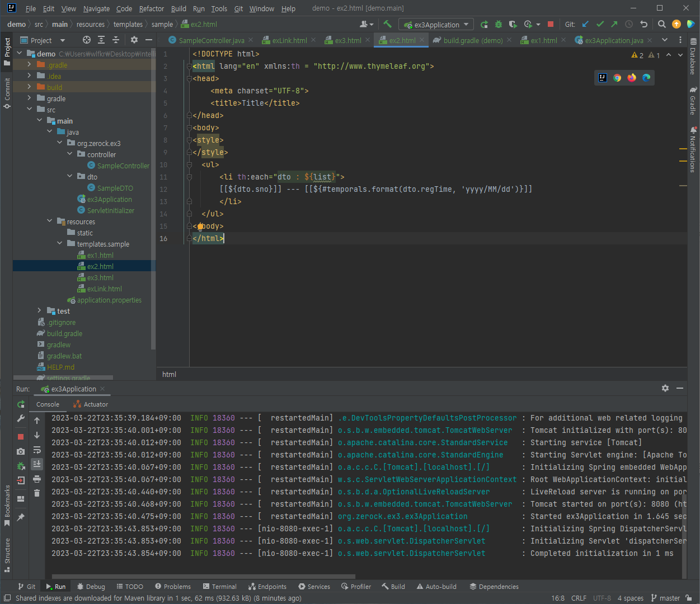Click UTF-8 encoding in status bar
Image resolution: width=700 pixels, height=604 pixels.
(x=602, y=598)
